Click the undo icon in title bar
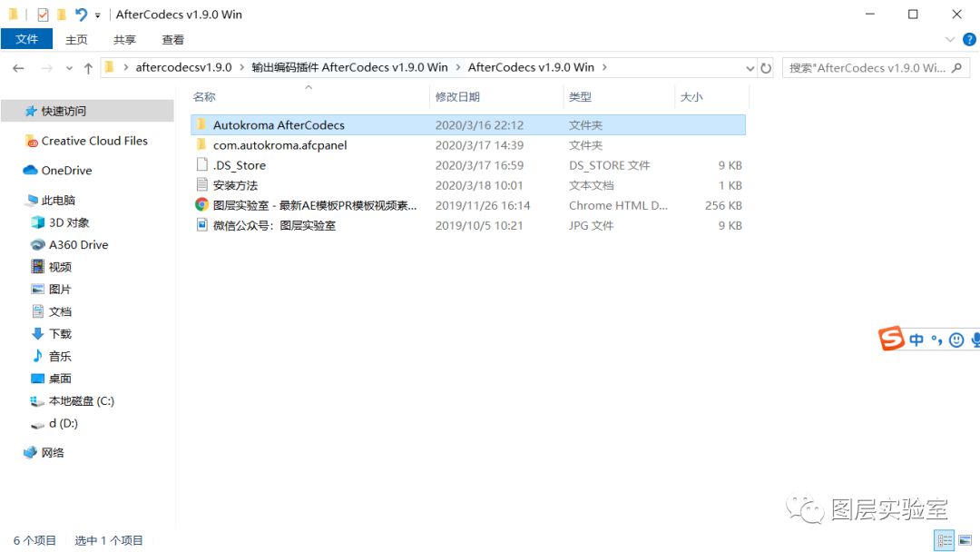This screenshot has height=552, width=980. [x=82, y=14]
